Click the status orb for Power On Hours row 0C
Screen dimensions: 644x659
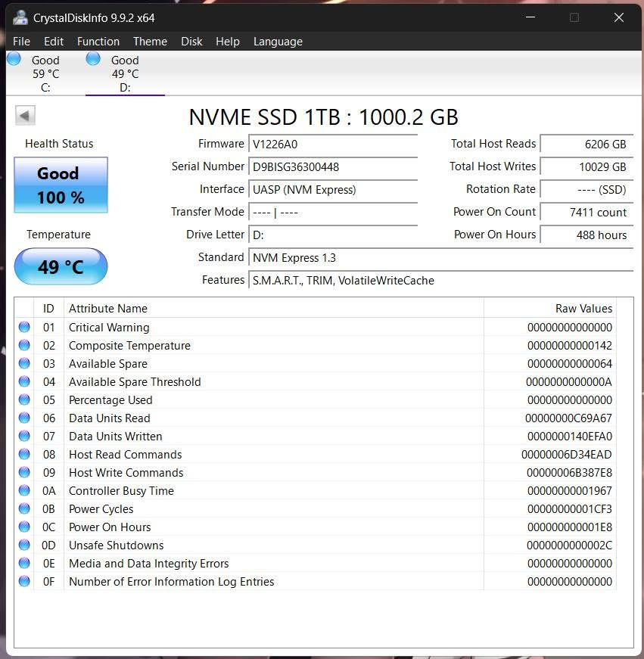[x=24, y=527]
